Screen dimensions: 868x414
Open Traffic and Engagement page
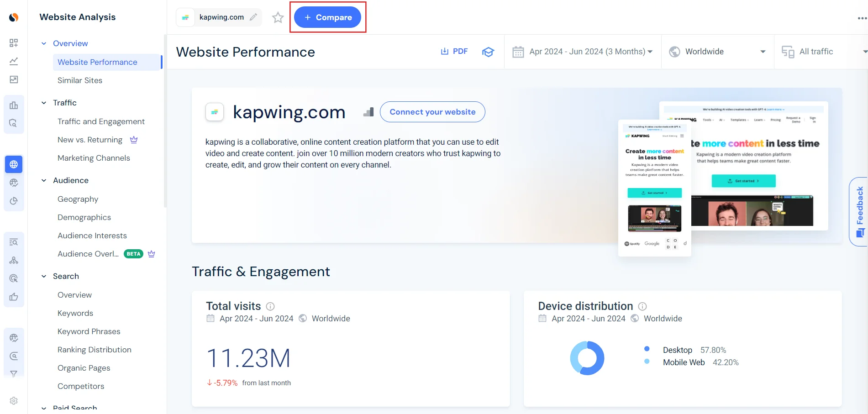tap(101, 121)
